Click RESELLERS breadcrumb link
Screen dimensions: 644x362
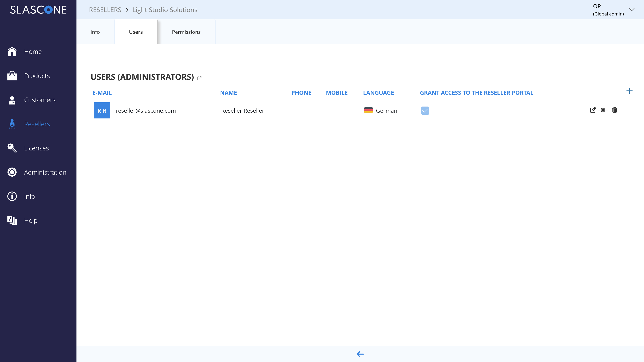point(105,10)
